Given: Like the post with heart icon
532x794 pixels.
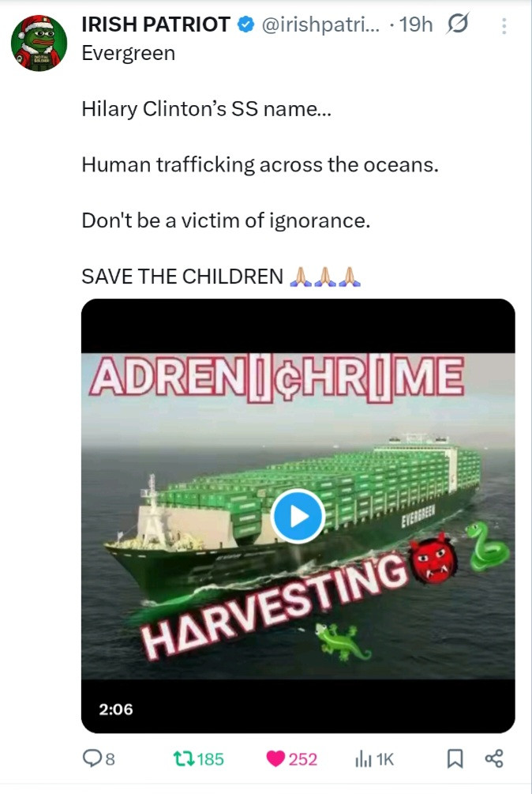Looking at the screenshot, I should coord(275,758).
